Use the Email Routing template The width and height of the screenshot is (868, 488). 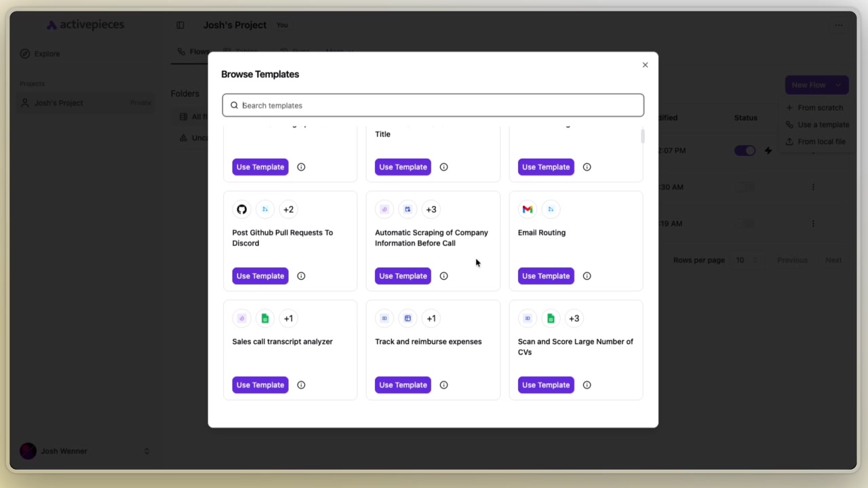pyautogui.click(x=546, y=276)
